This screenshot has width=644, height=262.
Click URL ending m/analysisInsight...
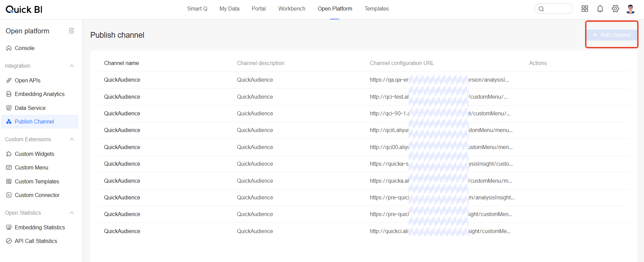(442, 198)
